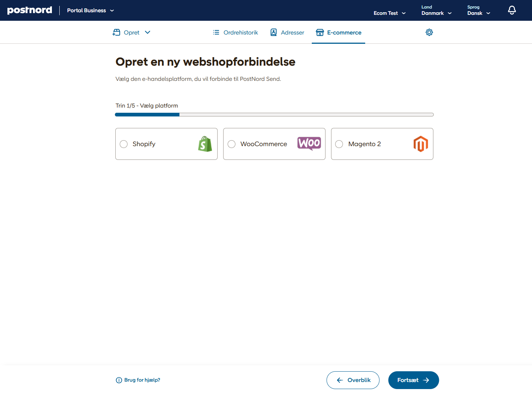The image size is (532, 395).
Task: Open the Ordrehistorik tab
Action: 235,32
